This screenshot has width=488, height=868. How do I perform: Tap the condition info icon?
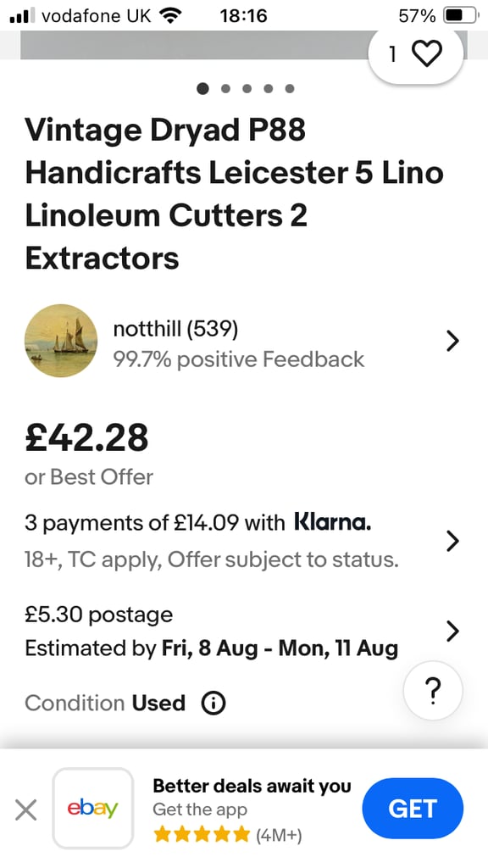point(213,704)
